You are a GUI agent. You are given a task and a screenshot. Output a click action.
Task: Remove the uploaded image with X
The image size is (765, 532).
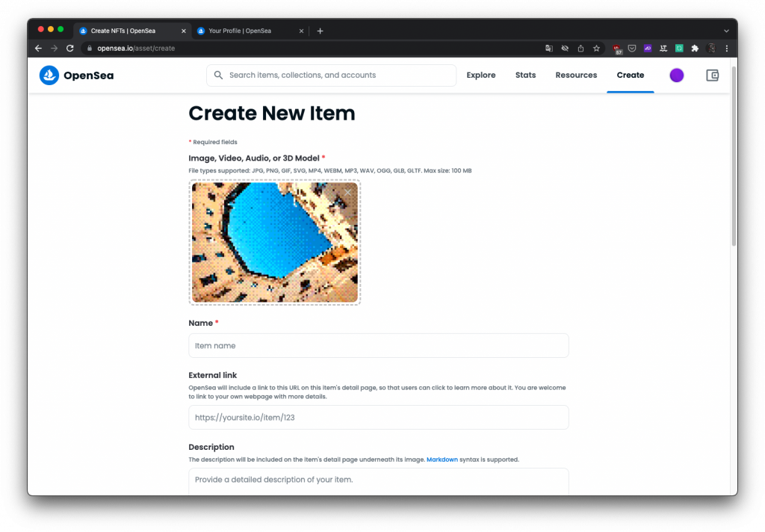[x=347, y=193]
